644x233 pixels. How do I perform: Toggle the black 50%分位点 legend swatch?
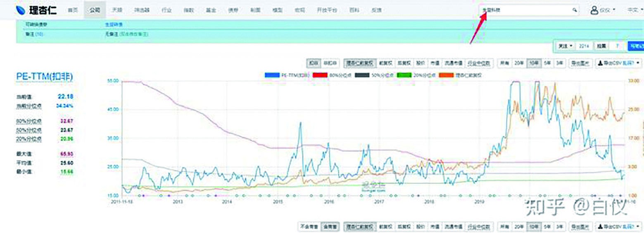tap(362, 75)
